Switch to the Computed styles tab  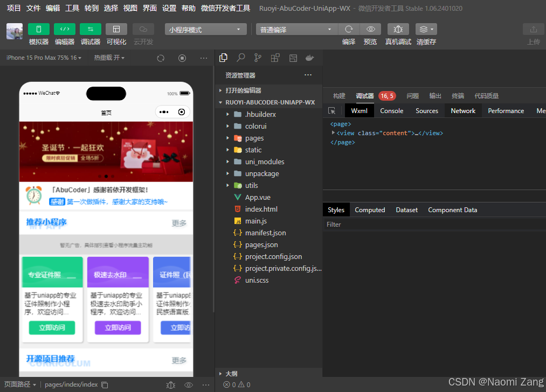click(x=370, y=210)
